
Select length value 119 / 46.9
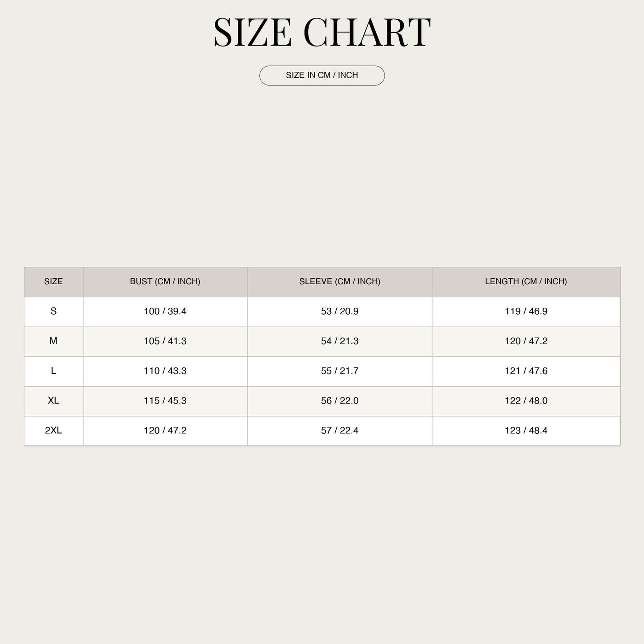tap(526, 311)
